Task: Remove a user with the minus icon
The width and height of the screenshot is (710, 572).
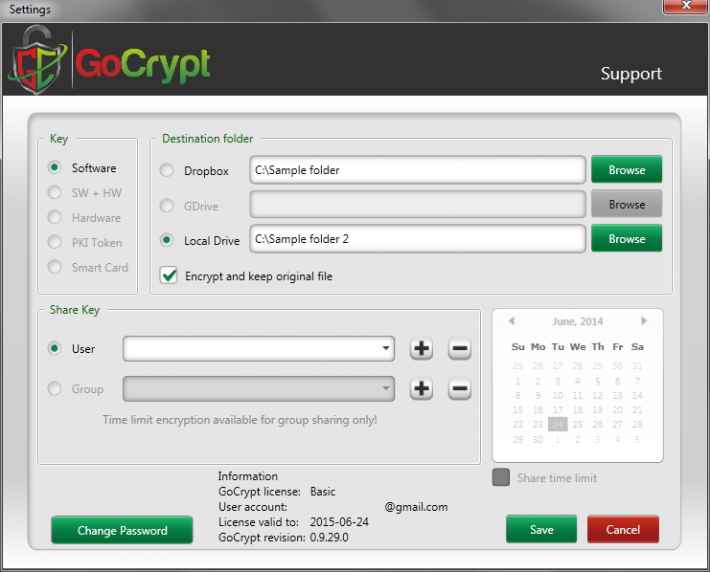Action: pos(460,349)
